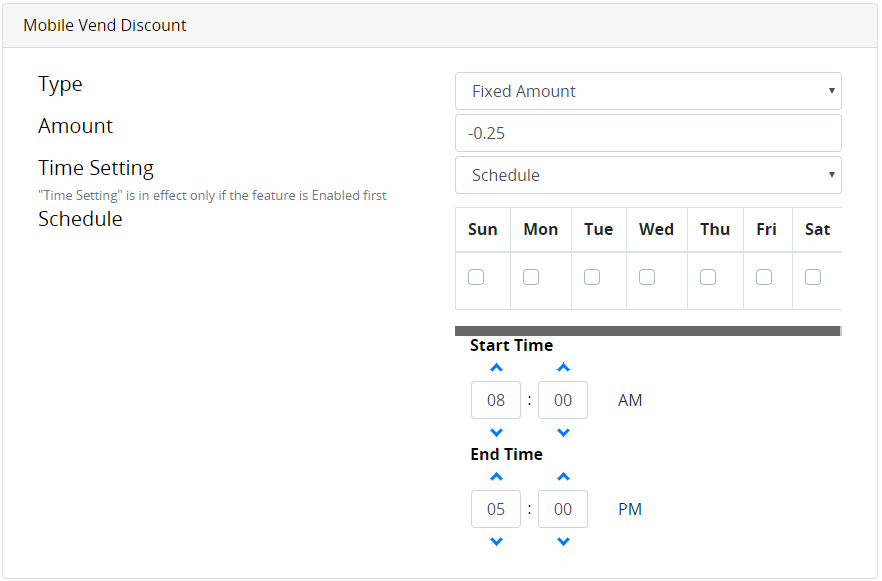Toggle Start Time AM period

(x=630, y=400)
